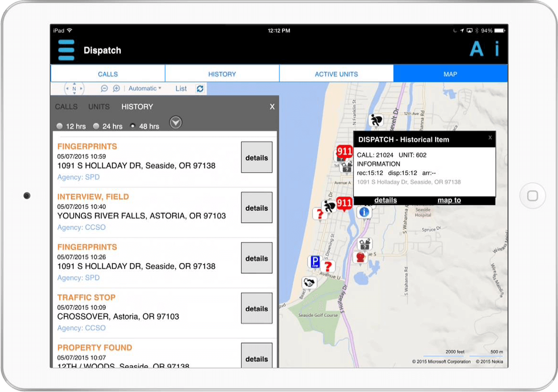Select the lower 911 marker below Avenue A
This screenshot has width=558, height=392.
coord(344,204)
